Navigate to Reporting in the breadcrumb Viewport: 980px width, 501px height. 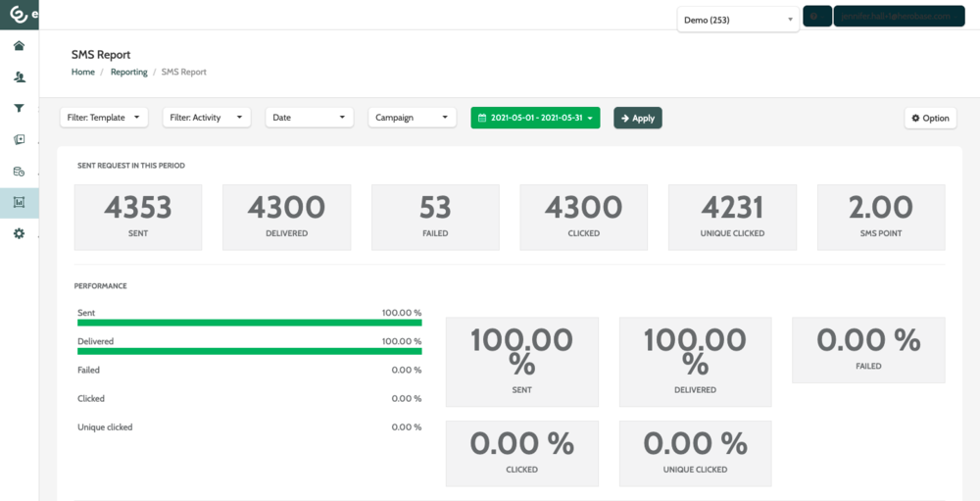128,73
